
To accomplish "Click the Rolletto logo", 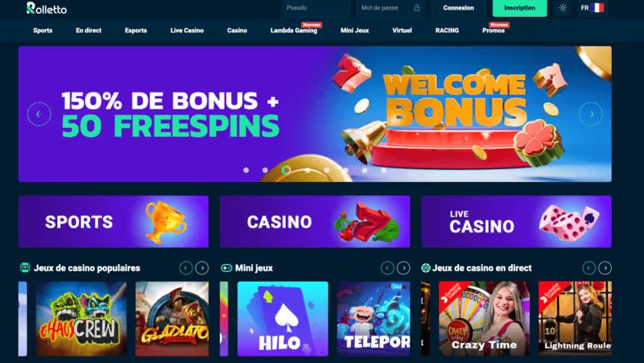I will pos(47,8).
